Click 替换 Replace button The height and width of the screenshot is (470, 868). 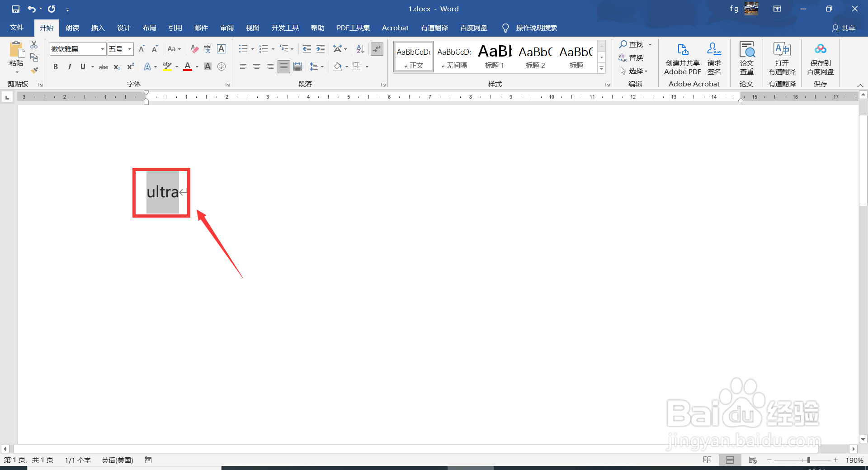tap(631, 57)
